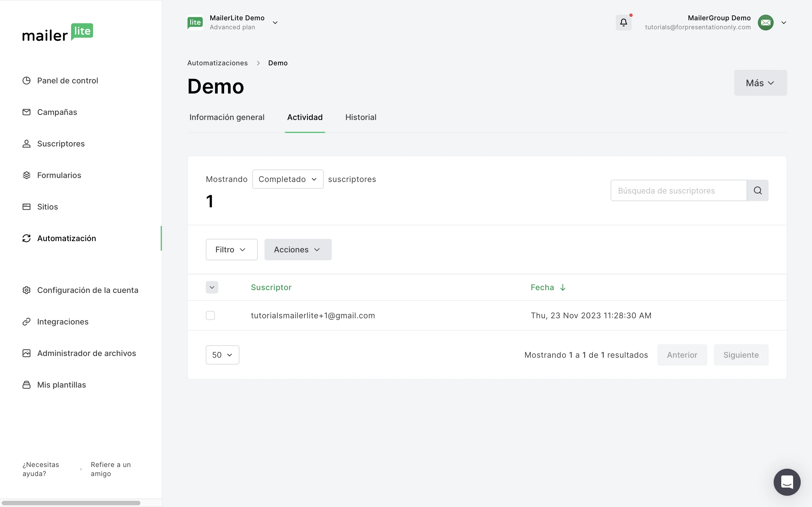Open the select-all dropdown in table header
The image size is (812, 507).
pyautogui.click(x=212, y=287)
